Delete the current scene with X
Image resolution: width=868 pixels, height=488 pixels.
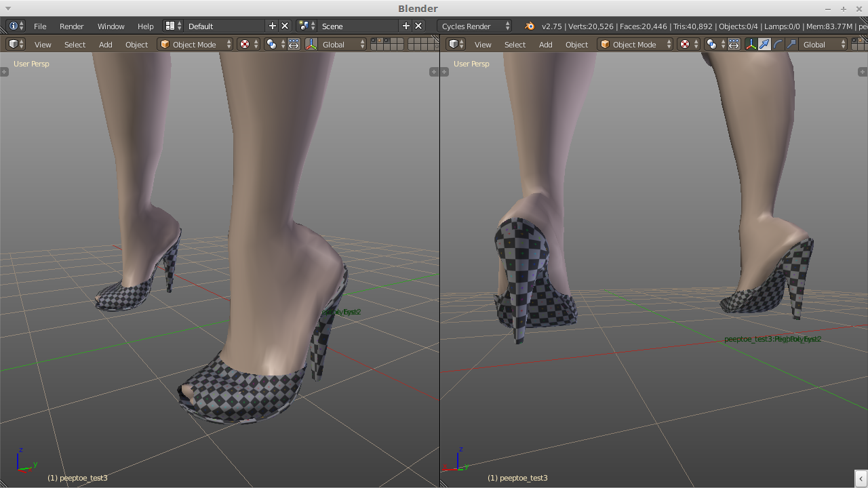click(418, 26)
